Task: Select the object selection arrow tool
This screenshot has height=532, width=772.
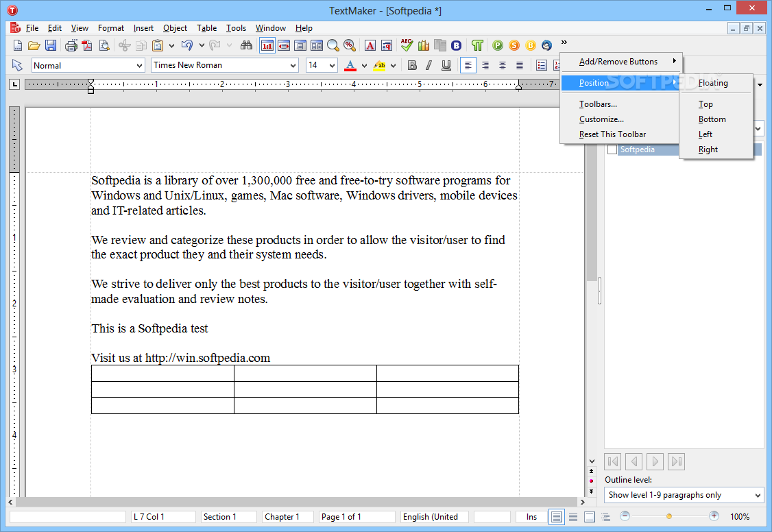Action: point(17,65)
